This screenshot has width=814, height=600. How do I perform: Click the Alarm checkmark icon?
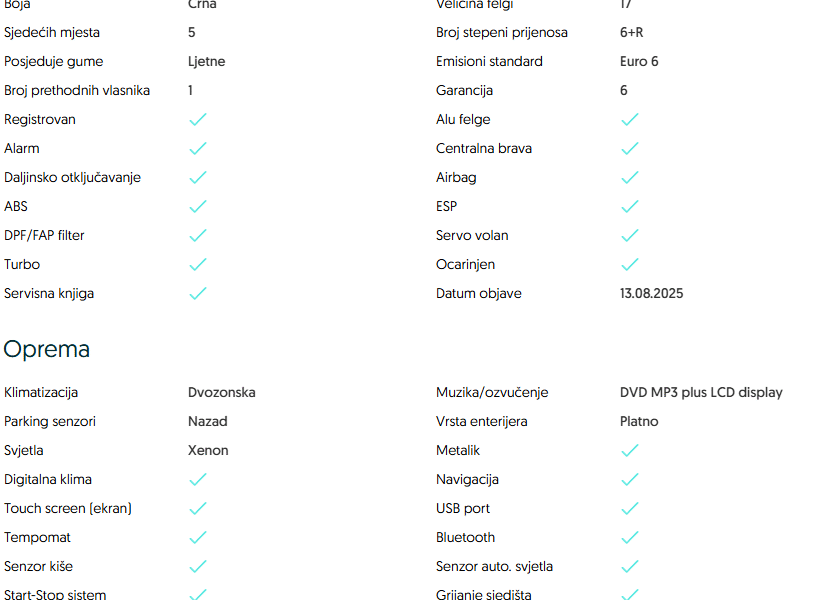pos(198,149)
